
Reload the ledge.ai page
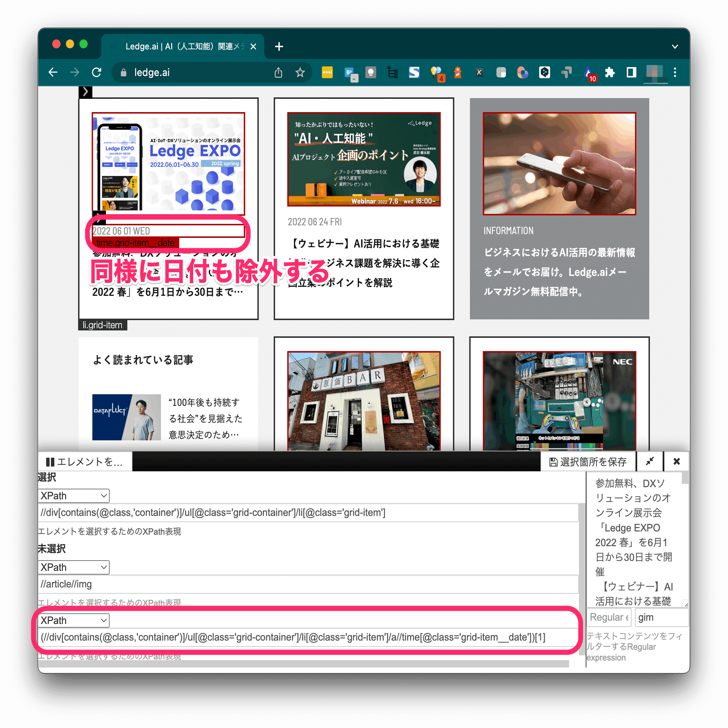pos(97,72)
